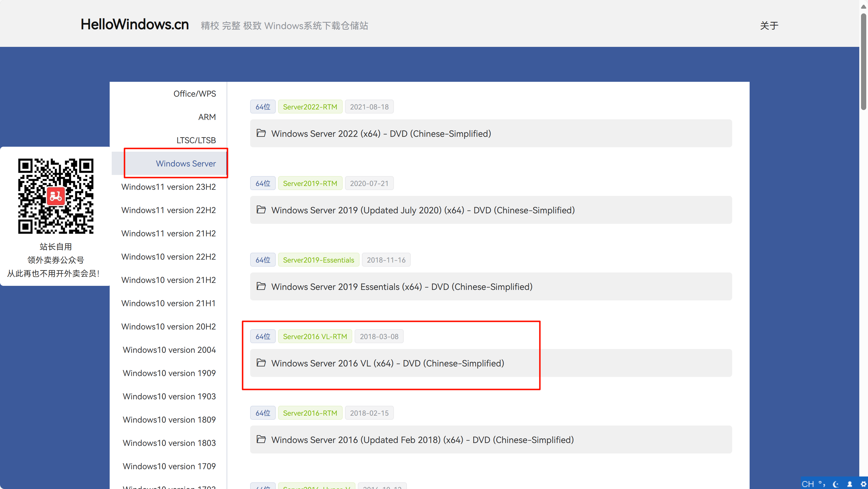
Task: Go to Windows10 version 22H2
Action: coord(168,256)
